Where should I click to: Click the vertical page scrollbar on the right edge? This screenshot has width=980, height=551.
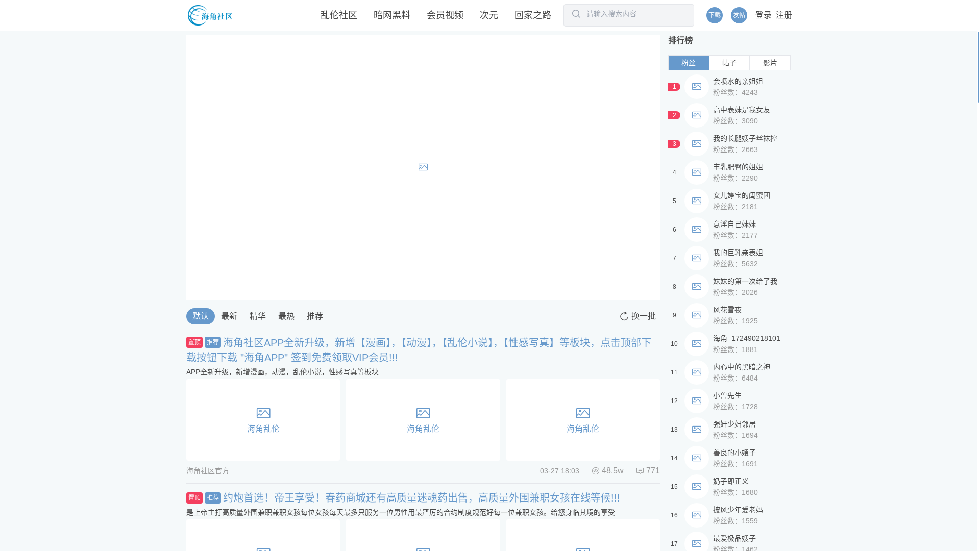[978, 67]
